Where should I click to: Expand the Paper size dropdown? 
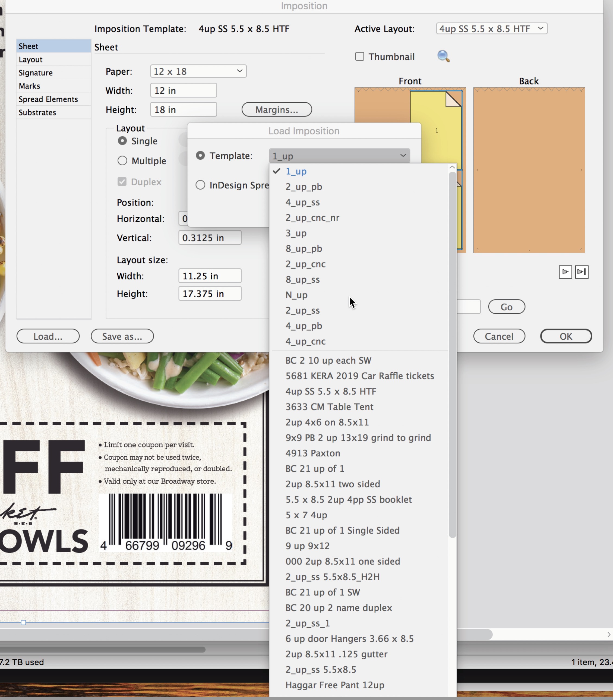tap(198, 71)
